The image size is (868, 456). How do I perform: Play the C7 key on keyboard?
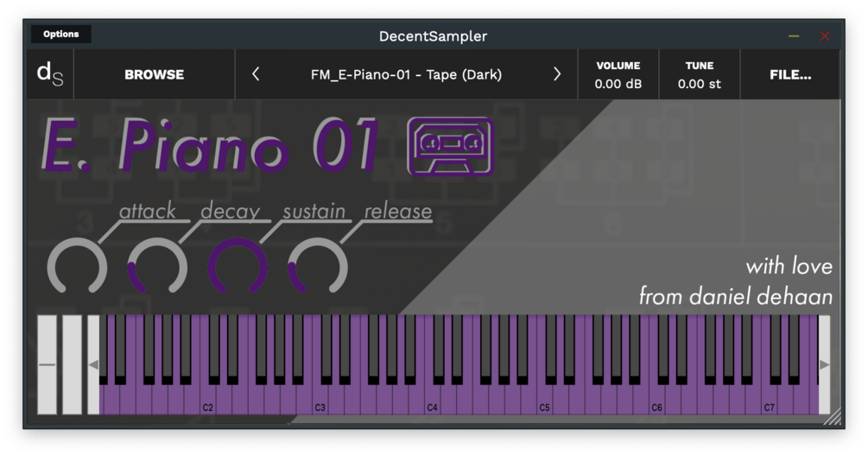(x=769, y=401)
